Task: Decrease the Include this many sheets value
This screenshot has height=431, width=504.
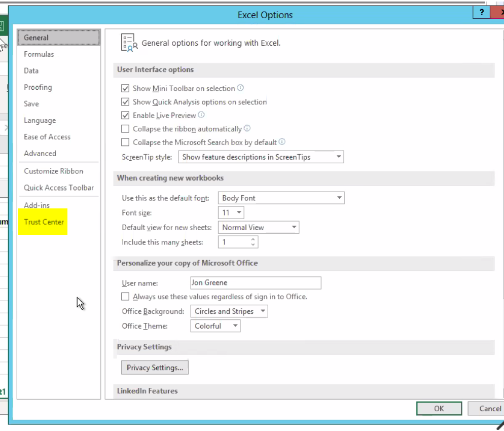Action: 253,244
